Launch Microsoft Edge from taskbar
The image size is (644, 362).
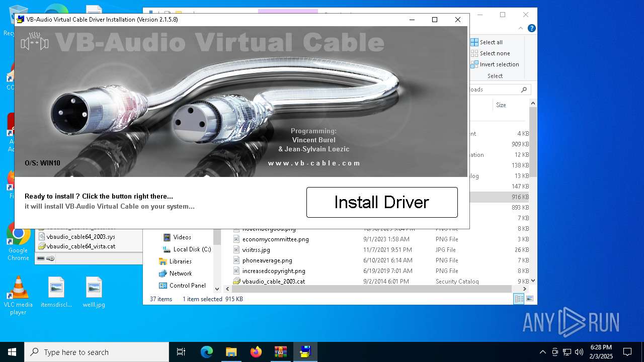[x=207, y=352]
